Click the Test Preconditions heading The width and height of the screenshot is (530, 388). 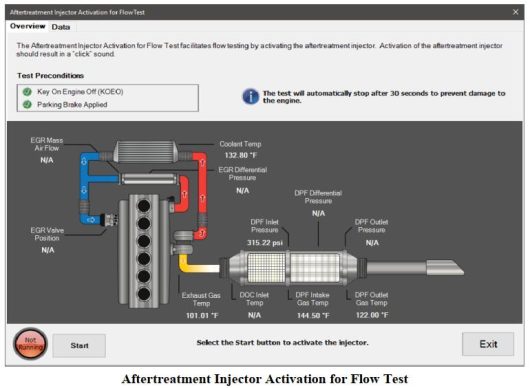(x=50, y=75)
